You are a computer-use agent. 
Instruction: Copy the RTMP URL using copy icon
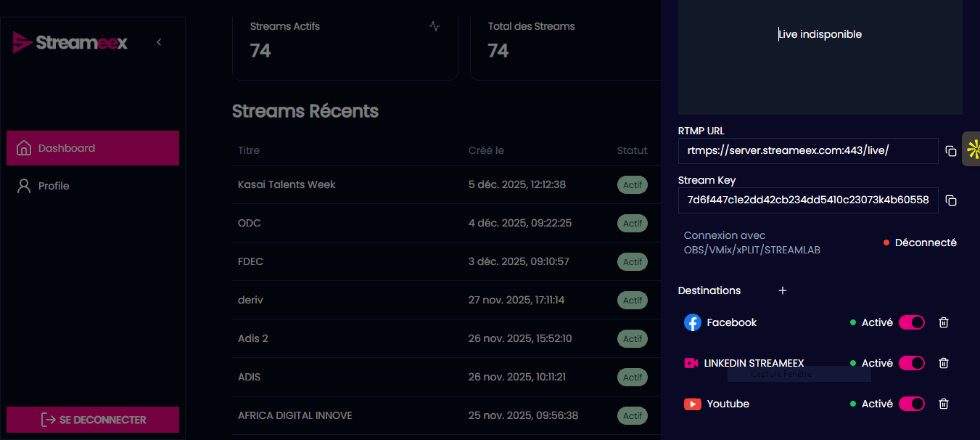pyautogui.click(x=951, y=150)
